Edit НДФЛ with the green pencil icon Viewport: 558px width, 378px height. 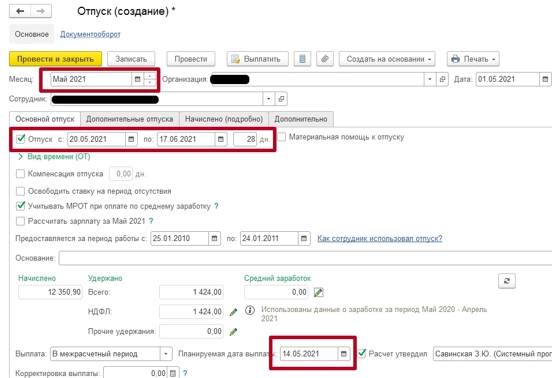click(x=233, y=312)
